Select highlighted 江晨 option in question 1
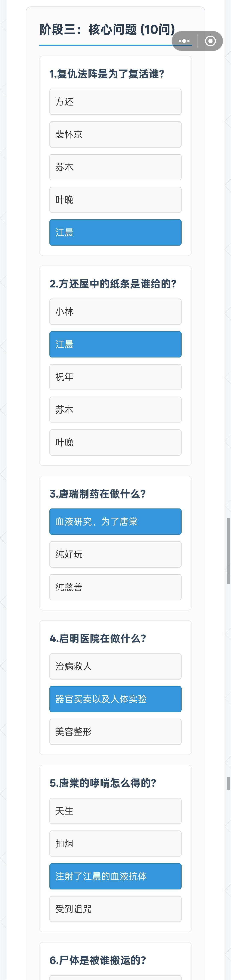231x980 pixels. (115, 232)
